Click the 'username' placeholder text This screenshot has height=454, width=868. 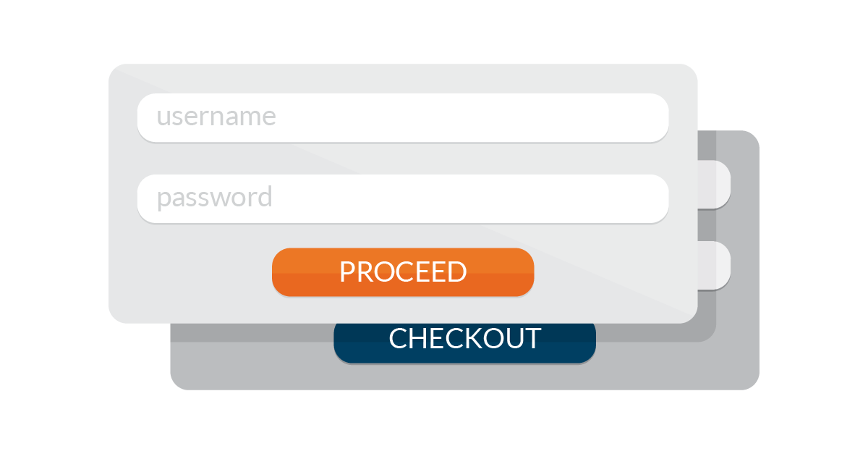pyautogui.click(x=216, y=117)
